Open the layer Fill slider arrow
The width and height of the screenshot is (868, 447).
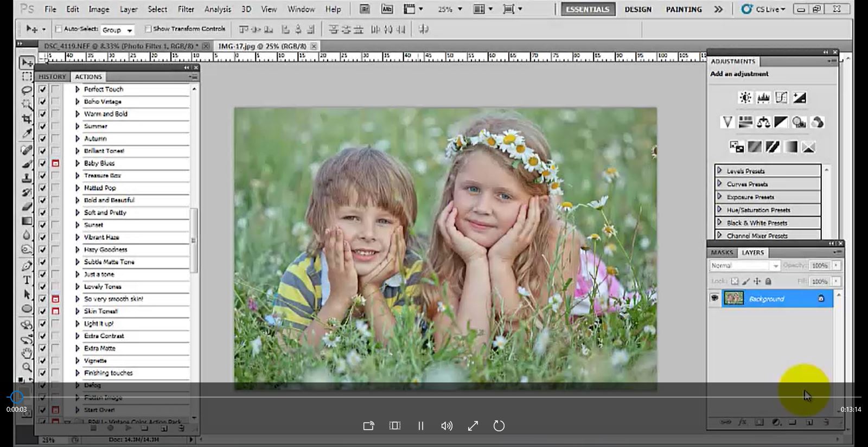coord(836,281)
